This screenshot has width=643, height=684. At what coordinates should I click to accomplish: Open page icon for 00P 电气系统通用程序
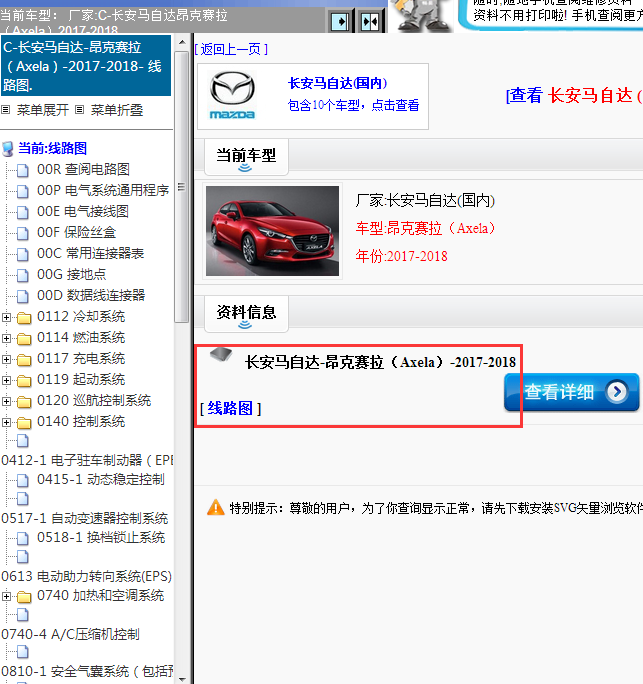point(23,191)
